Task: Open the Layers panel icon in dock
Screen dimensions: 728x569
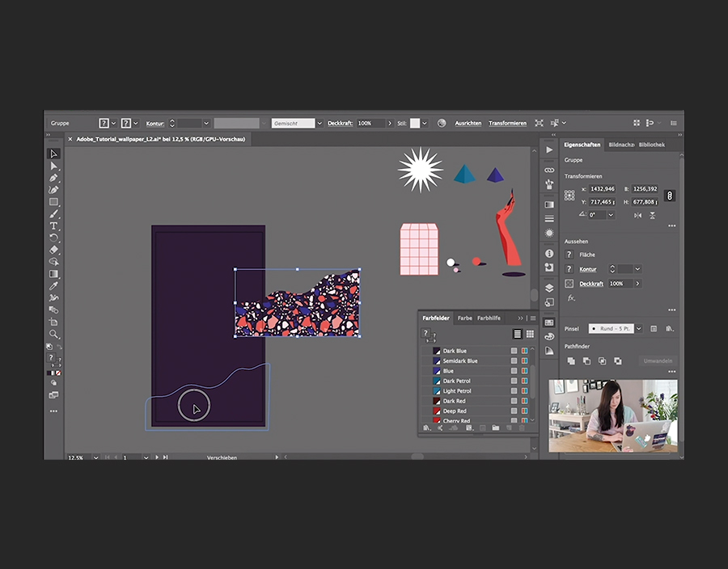Action: coord(549,288)
